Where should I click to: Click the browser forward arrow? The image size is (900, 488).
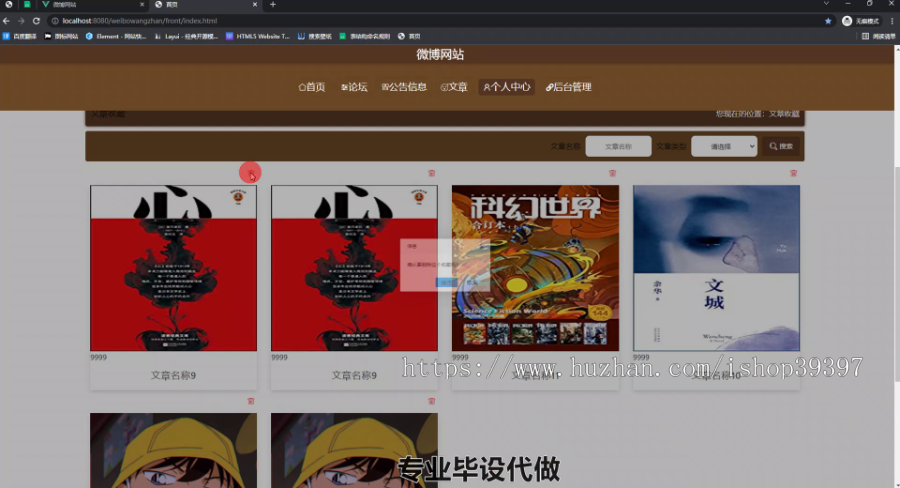tap(21, 21)
